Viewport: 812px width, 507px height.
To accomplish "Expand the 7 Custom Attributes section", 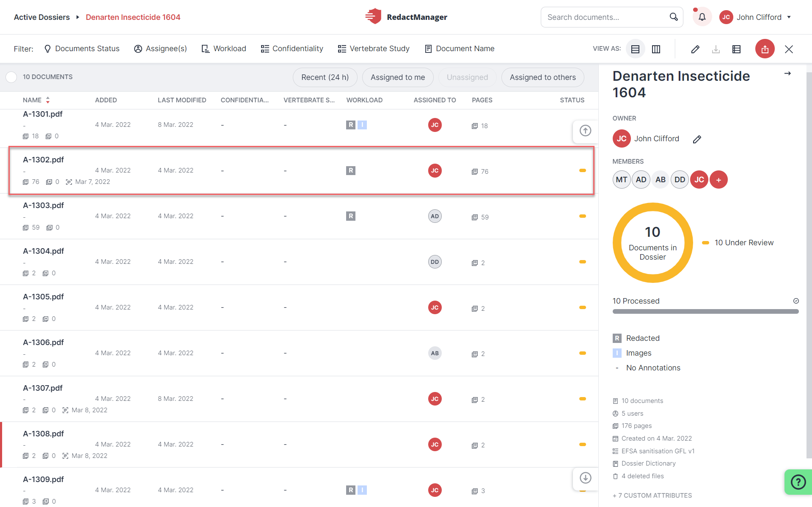I will pos(652,495).
